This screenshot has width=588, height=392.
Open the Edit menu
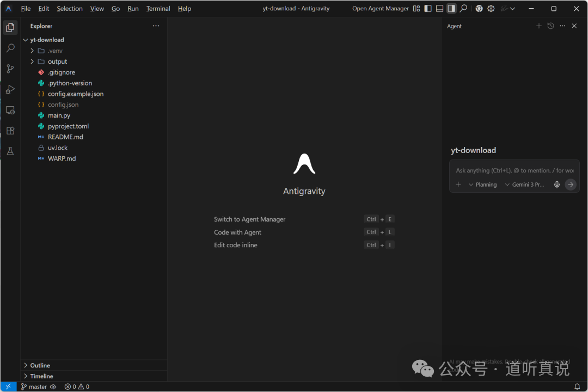click(x=44, y=8)
